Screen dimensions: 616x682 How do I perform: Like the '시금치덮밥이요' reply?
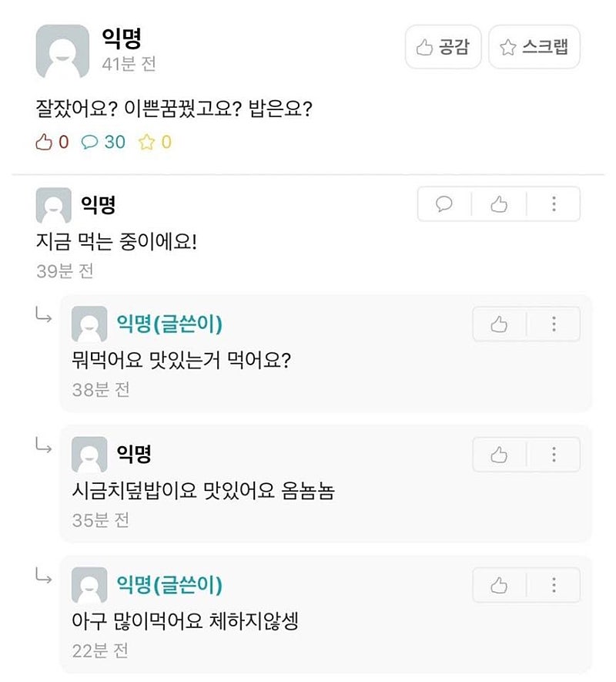[499, 455]
